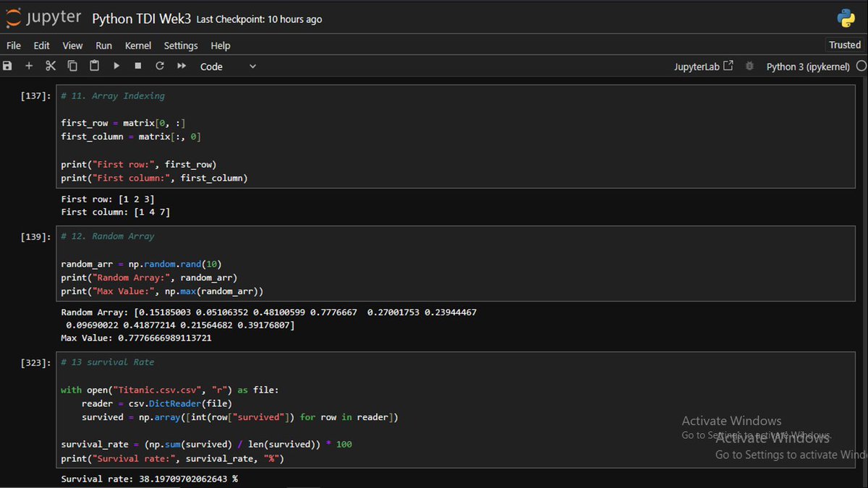868x488 pixels.
Task: Run the selected cell with the play icon
Action: [x=116, y=66]
